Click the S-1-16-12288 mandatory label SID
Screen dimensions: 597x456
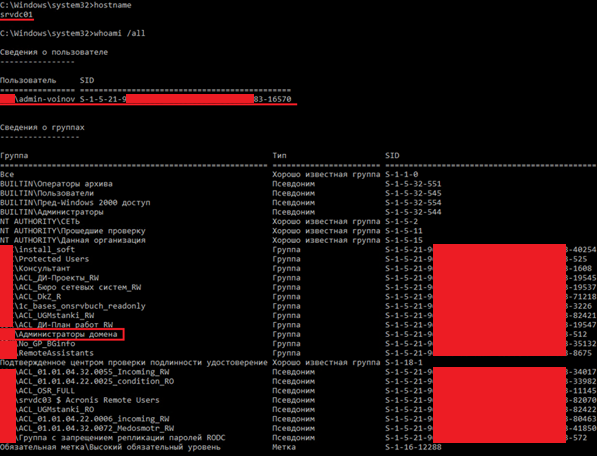click(413, 447)
